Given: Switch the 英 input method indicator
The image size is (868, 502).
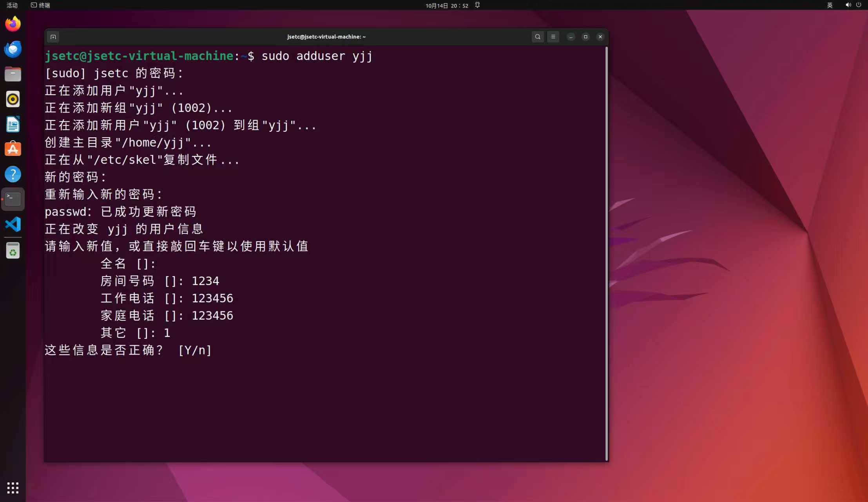Looking at the screenshot, I should tap(830, 5).
